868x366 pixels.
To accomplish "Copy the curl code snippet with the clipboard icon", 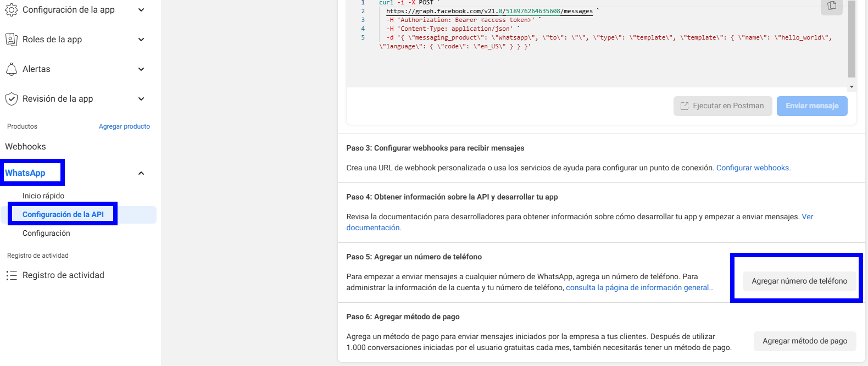I will pyautogui.click(x=832, y=5).
